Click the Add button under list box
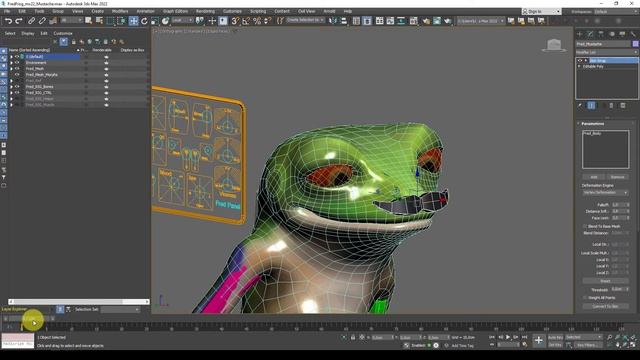 pos(594,177)
